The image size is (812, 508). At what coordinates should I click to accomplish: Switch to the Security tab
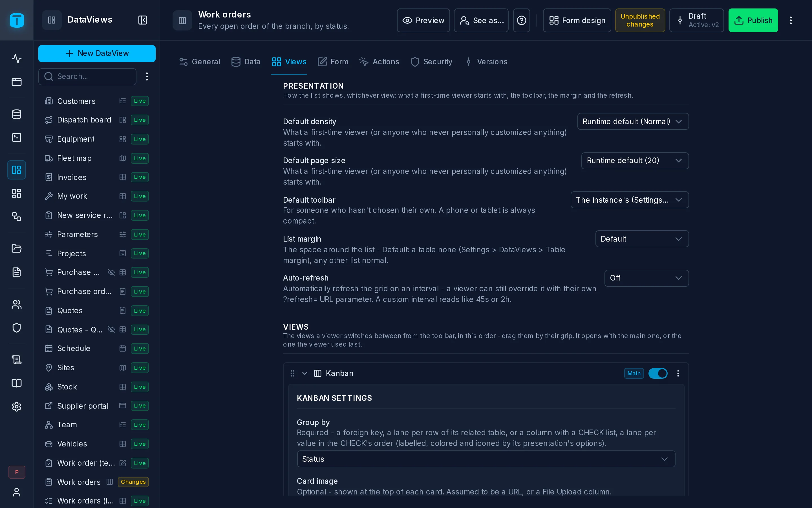coord(431,62)
